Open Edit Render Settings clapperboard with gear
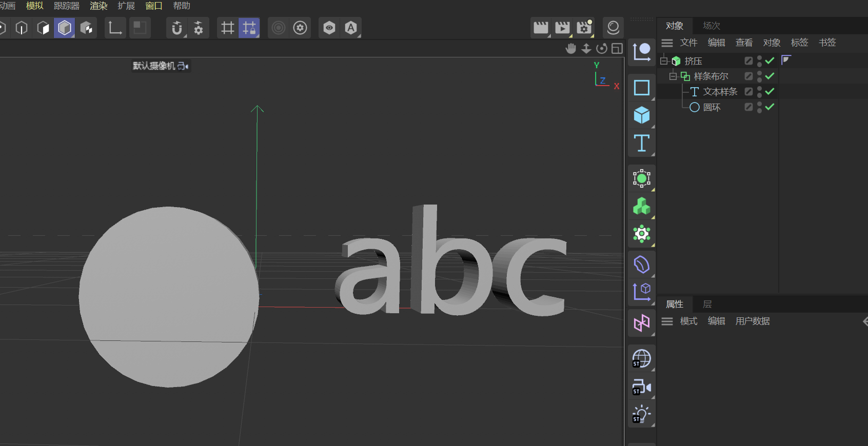This screenshot has height=446, width=868. coord(584,28)
